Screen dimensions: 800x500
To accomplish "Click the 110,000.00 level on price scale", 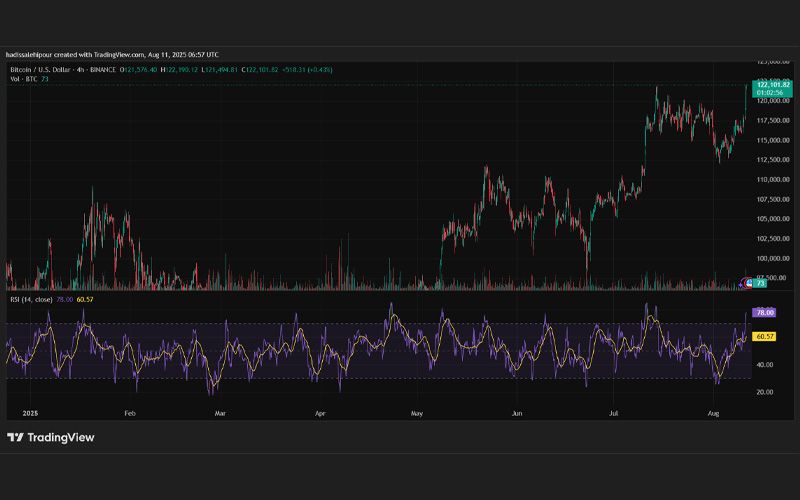I will [773, 180].
